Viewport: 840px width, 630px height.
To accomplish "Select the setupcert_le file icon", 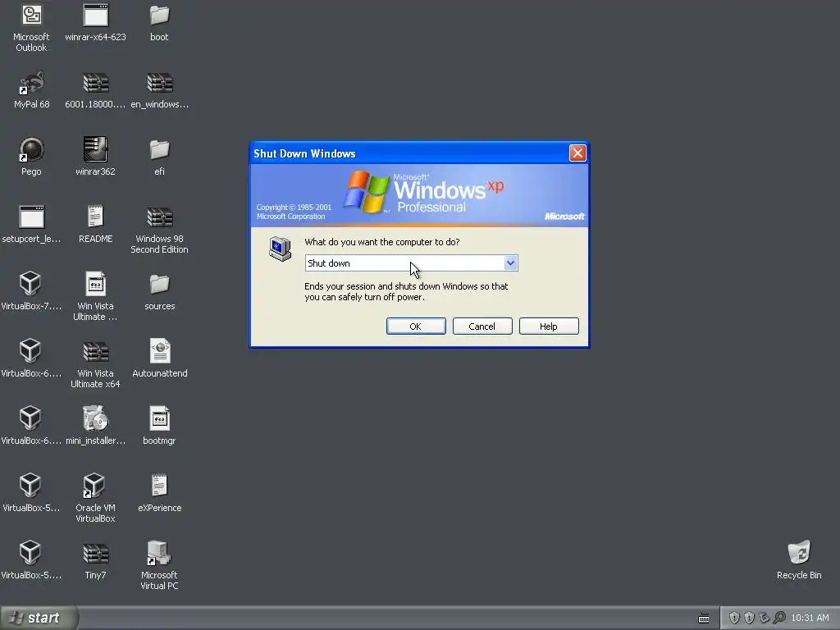I will 31,217.
